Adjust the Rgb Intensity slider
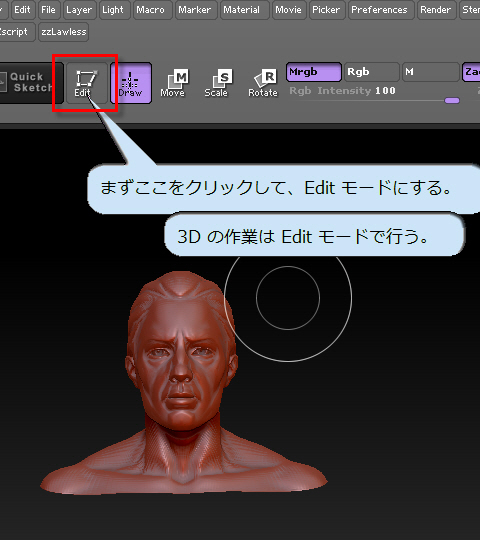 click(374, 95)
